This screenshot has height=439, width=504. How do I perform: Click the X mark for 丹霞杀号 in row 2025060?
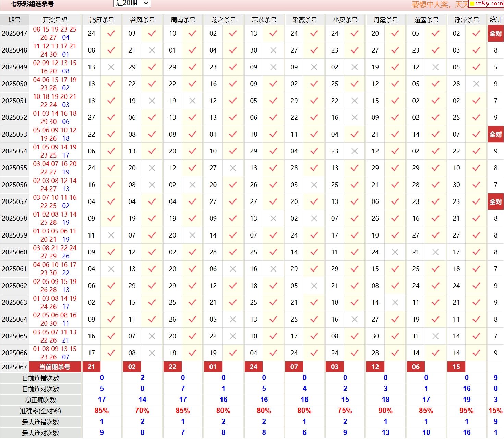coord(395,252)
